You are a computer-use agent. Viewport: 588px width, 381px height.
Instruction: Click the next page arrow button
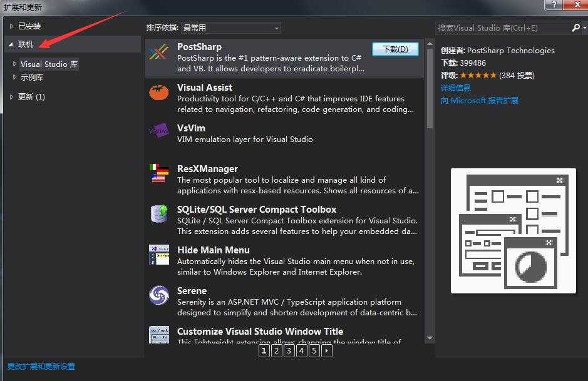point(327,350)
